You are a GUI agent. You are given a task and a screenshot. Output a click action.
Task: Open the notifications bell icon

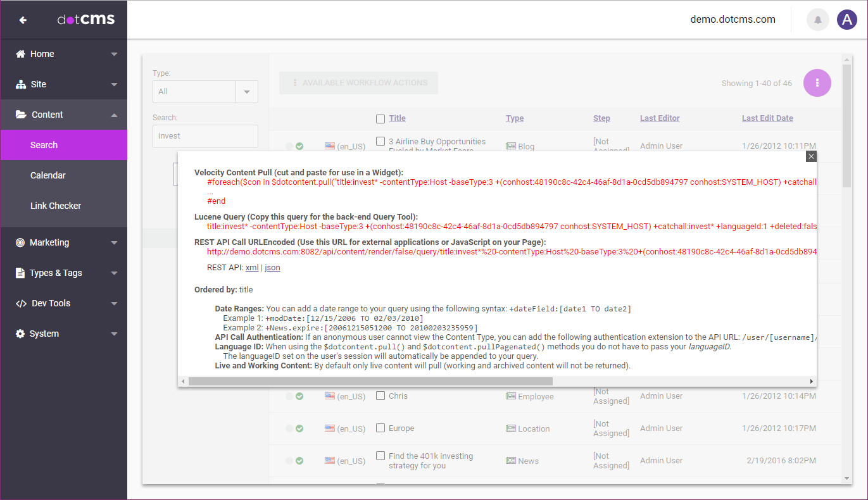point(817,20)
